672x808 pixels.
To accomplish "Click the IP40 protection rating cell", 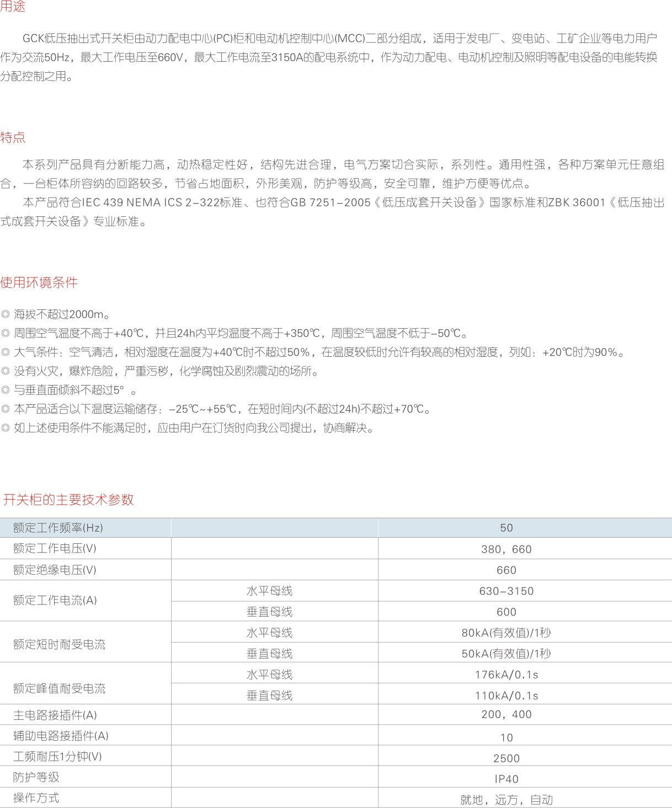I will pos(506,779).
